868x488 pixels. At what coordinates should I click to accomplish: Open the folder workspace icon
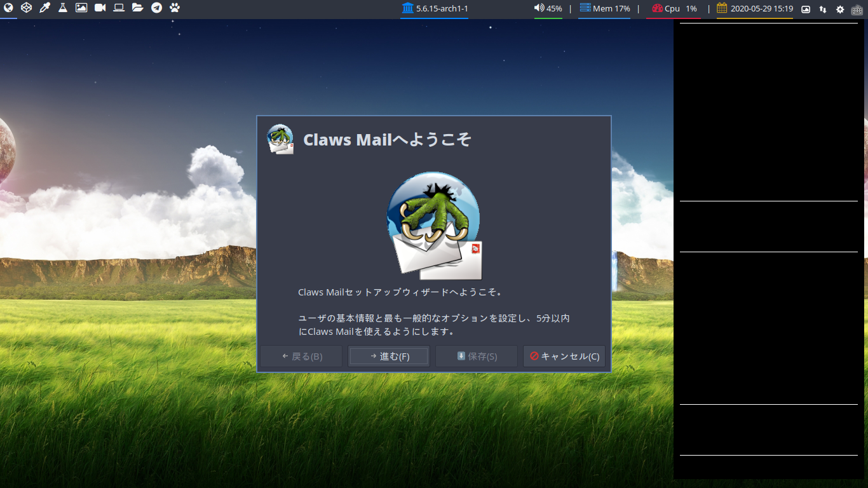pyautogui.click(x=137, y=8)
